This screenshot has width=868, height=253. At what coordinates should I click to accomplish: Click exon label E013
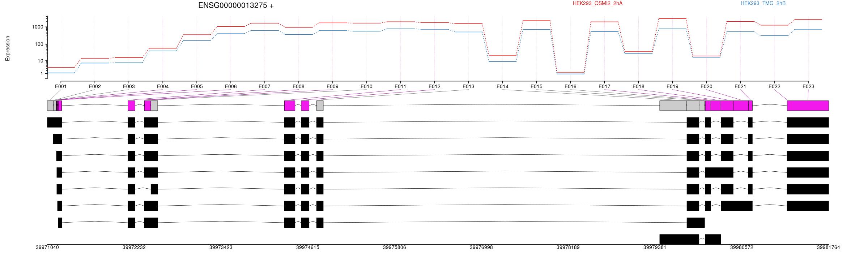(468, 86)
